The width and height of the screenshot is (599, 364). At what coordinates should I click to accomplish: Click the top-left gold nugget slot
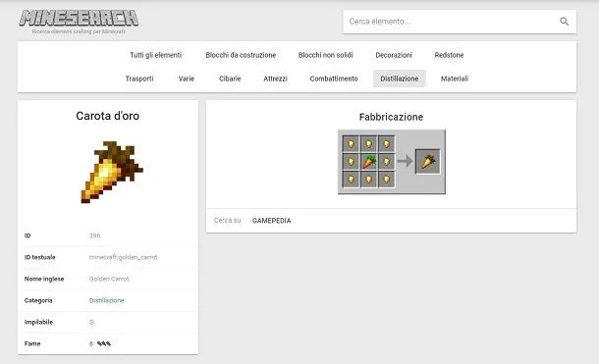tap(351, 144)
